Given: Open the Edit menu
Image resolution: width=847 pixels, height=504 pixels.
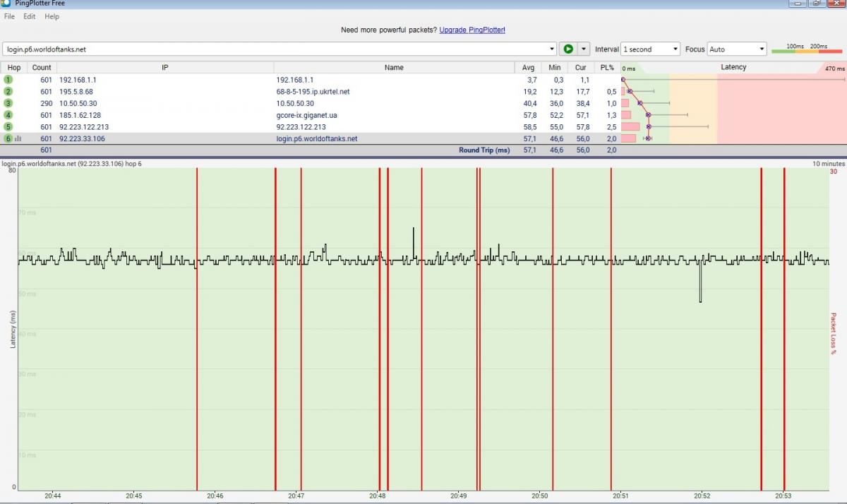Looking at the screenshot, I should [x=29, y=16].
